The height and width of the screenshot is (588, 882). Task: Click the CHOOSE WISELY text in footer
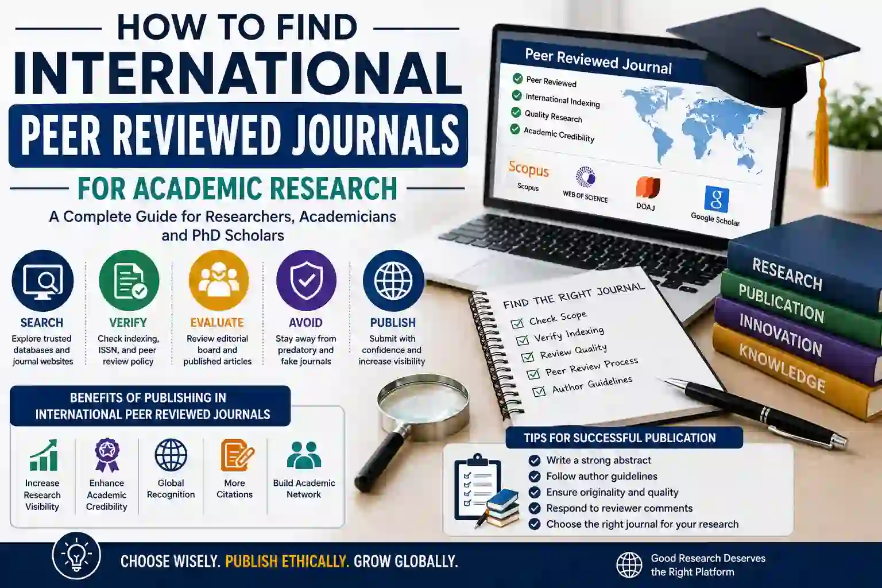click(x=171, y=562)
